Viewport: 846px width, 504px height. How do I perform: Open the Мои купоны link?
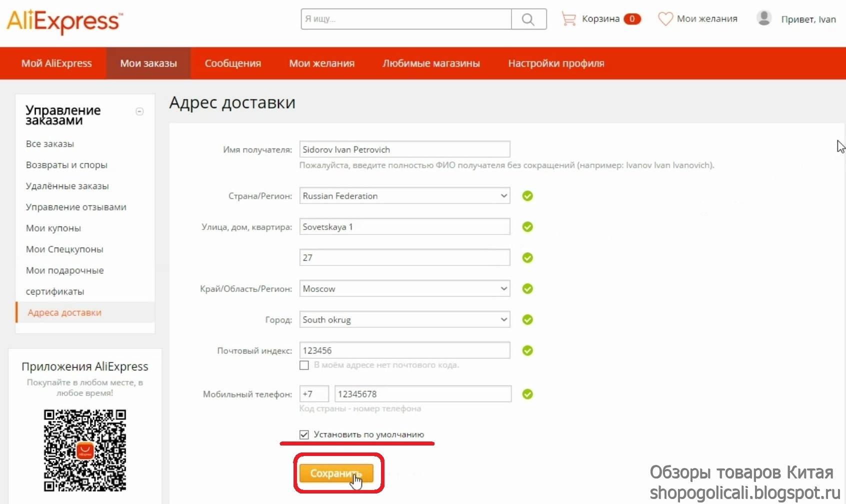(x=53, y=228)
